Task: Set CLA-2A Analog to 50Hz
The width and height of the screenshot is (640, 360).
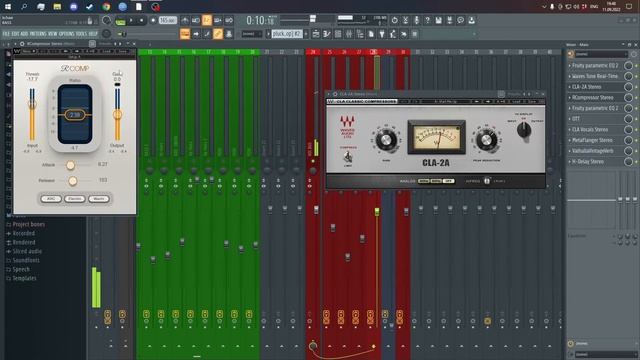Action: pyautogui.click(x=424, y=181)
